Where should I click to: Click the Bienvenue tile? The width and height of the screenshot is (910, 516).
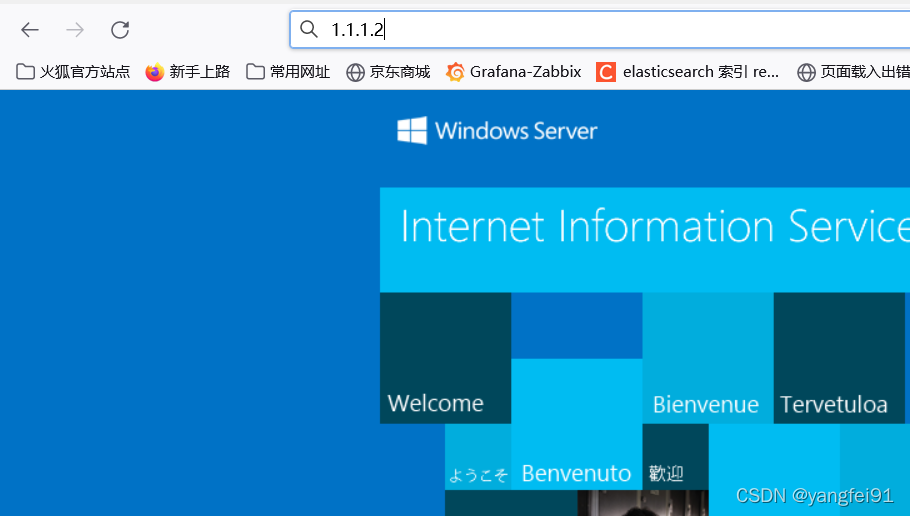[708, 358]
